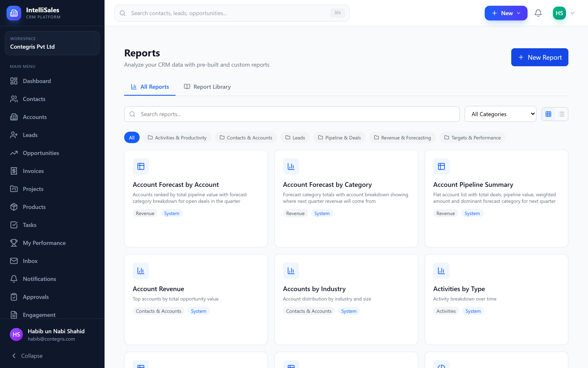
Task: Go to Accounts in the sidebar
Action: (52, 117)
